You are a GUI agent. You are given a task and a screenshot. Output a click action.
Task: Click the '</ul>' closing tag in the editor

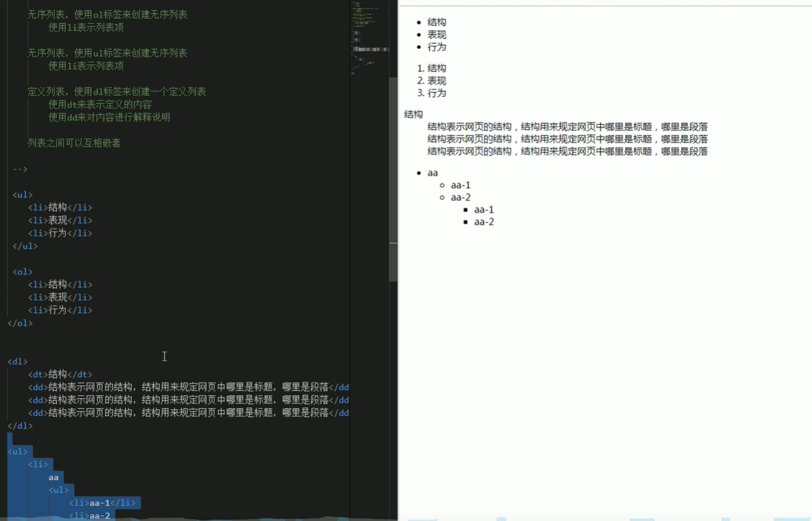coord(25,246)
